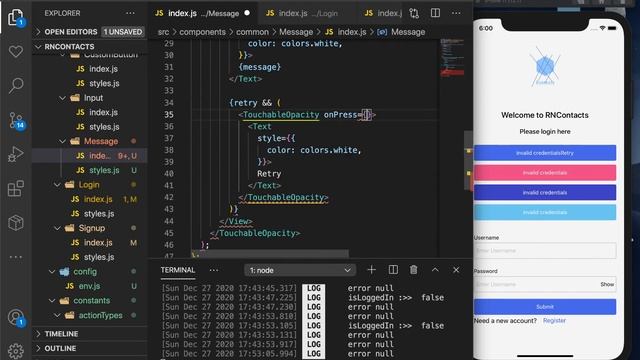Click common in the breadcrumb

(252, 32)
